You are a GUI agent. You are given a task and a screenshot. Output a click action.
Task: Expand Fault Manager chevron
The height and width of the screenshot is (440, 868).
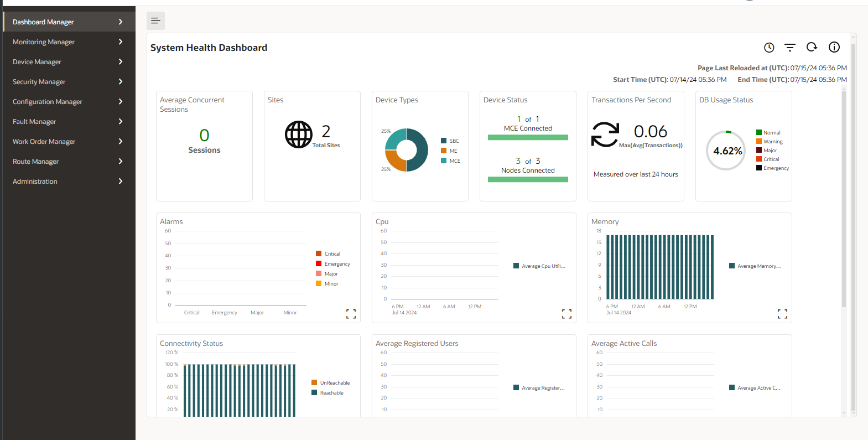tap(121, 121)
